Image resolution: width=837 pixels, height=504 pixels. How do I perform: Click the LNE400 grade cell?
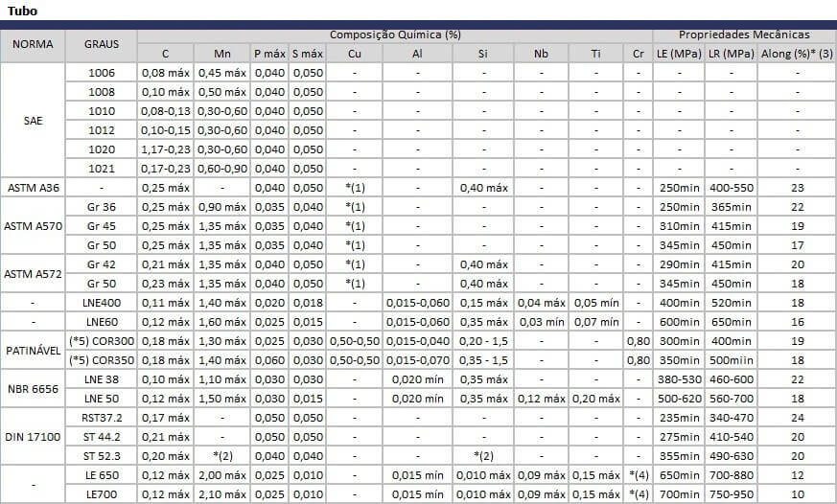pyautogui.click(x=101, y=303)
